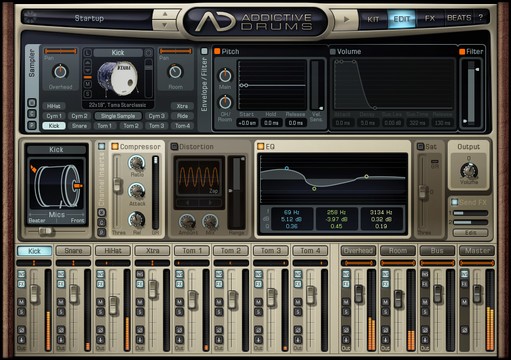
Task: Select previous preset with up arrow
Action: coord(165,14)
